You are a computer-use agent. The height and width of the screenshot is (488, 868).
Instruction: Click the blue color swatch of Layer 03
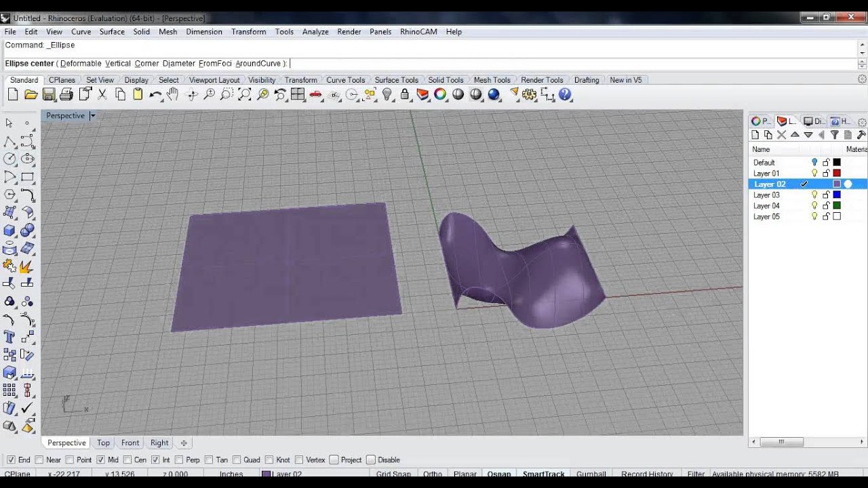click(837, 195)
